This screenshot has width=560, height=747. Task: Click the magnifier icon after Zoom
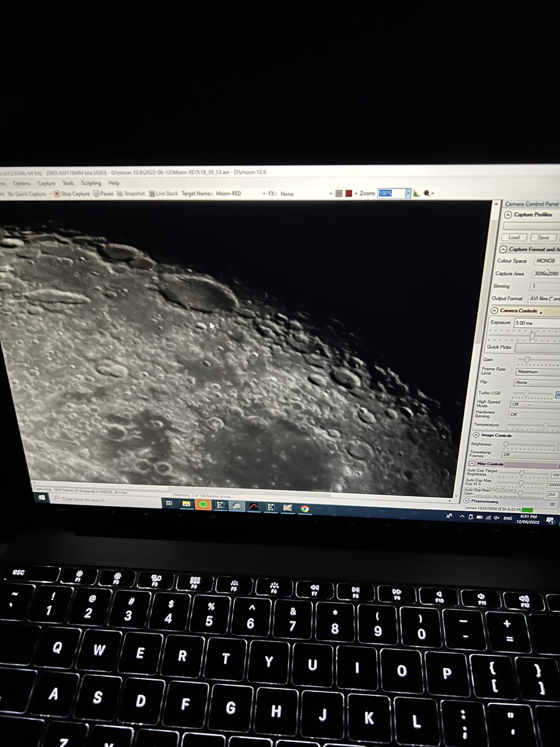428,194
